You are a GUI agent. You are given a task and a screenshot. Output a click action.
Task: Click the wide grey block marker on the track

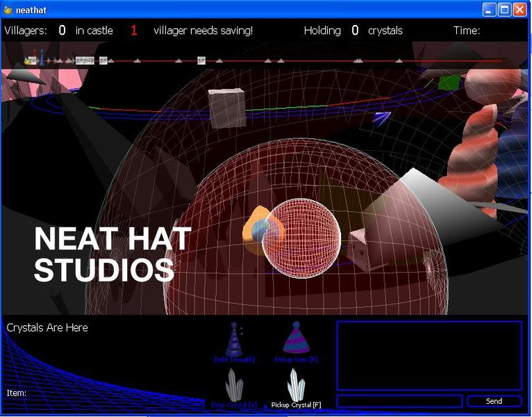85,60
